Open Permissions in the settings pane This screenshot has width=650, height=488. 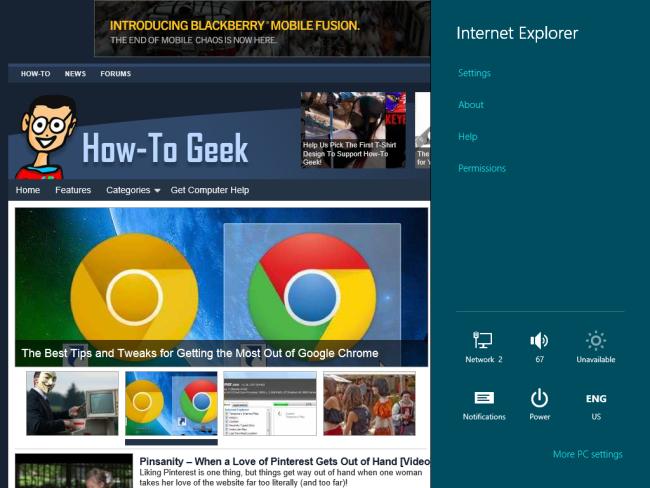point(482,168)
